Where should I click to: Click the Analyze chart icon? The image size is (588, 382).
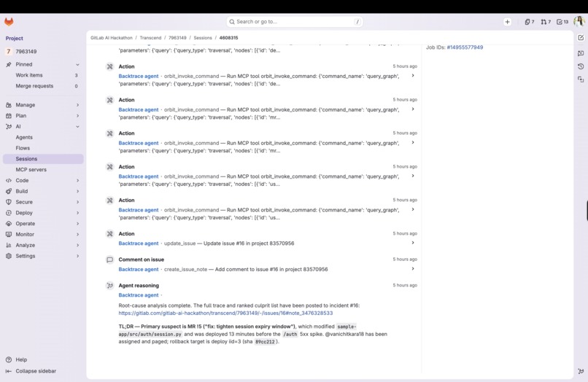click(9, 245)
